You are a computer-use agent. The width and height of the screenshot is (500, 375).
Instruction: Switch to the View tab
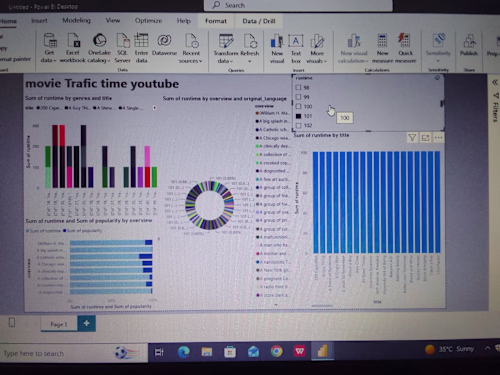click(x=113, y=20)
